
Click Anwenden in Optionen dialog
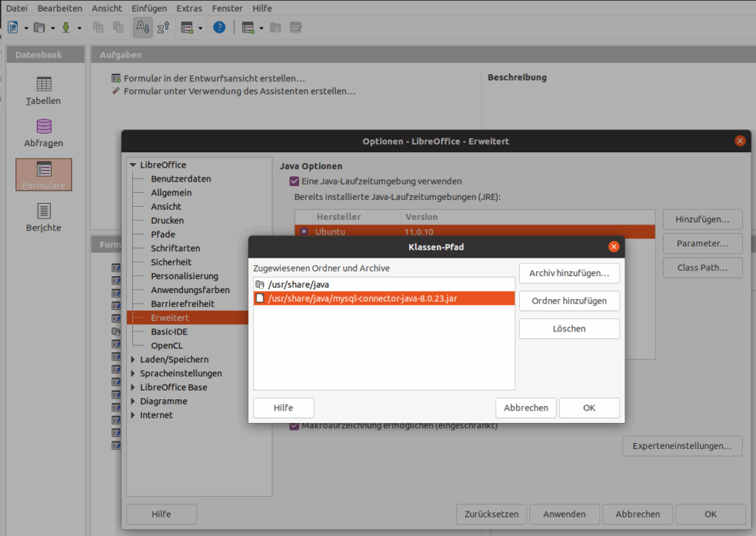pyautogui.click(x=565, y=515)
